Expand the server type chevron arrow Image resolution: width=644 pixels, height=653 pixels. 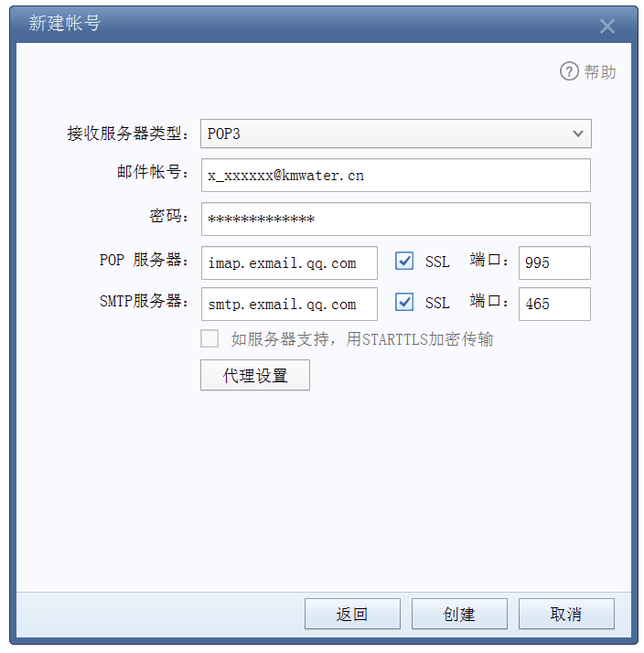577,134
